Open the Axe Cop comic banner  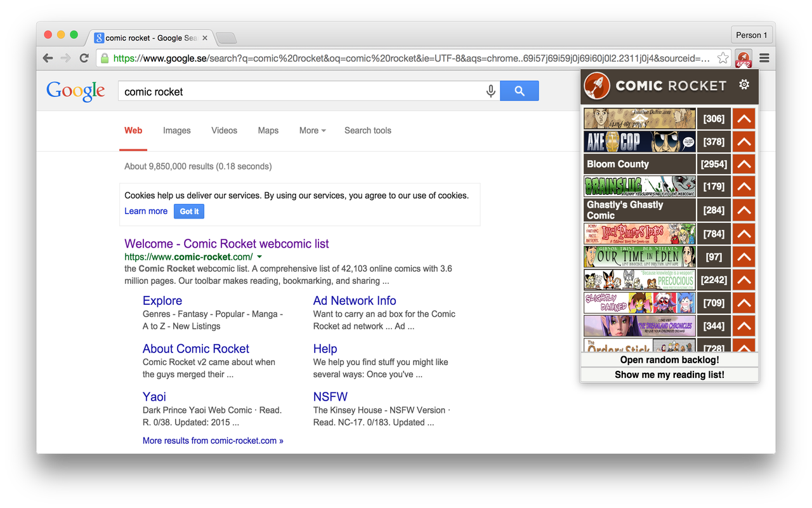point(639,142)
